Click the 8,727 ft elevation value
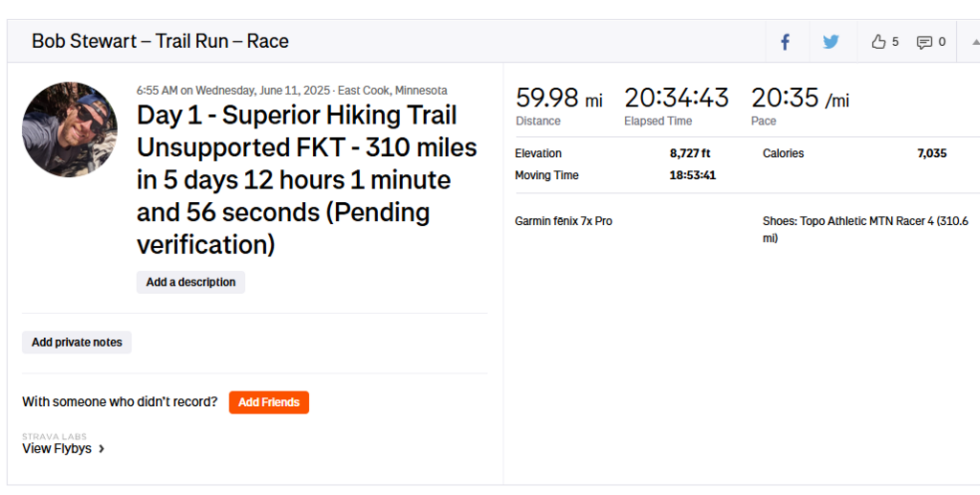The height and width of the screenshot is (495, 980). (x=689, y=153)
